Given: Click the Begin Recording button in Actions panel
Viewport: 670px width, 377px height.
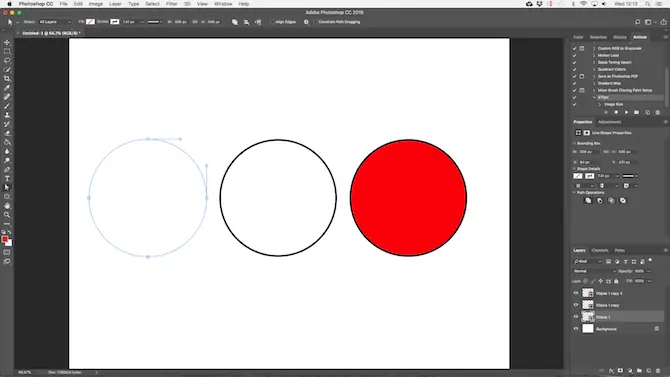Looking at the screenshot, I should [616, 112].
